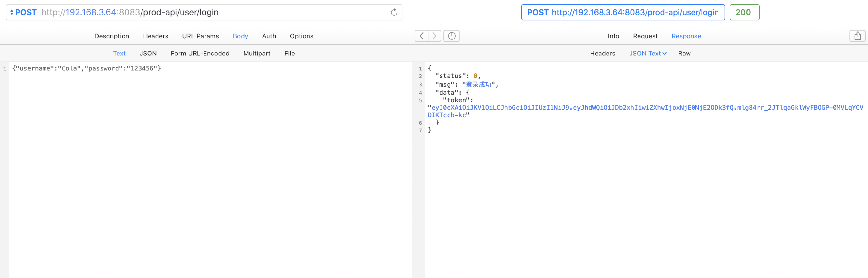Go to previous response with back arrow
The height and width of the screenshot is (278, 868).
(x=422, y=36)
